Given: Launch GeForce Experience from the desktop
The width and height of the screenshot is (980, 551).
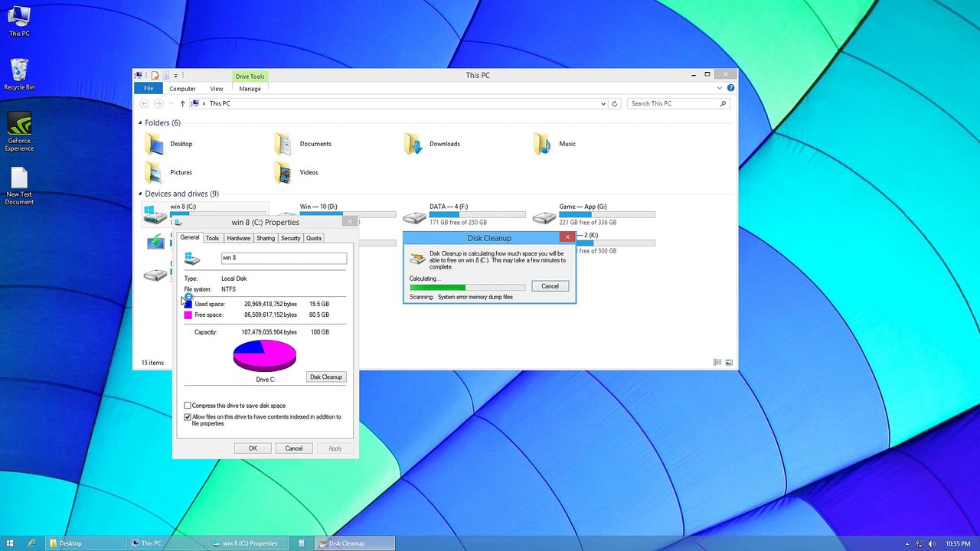Looking at the screenshot, I should [x=19, y=132].
